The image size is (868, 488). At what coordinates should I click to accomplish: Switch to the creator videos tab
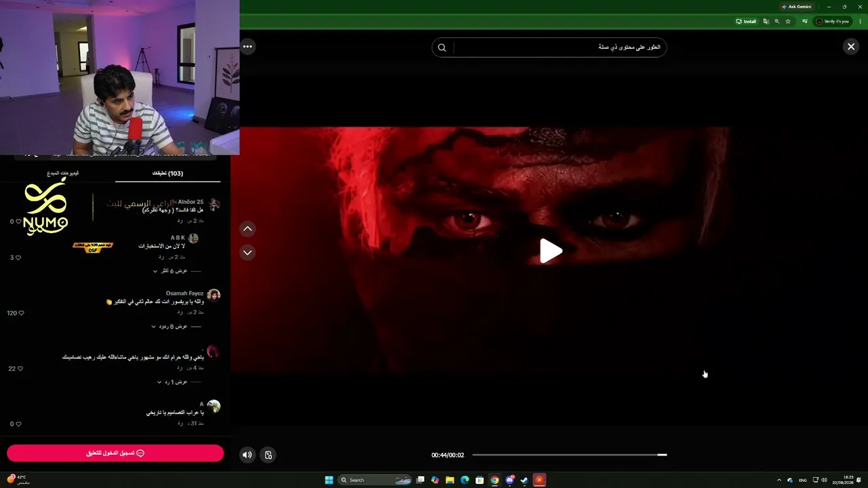(62, 174)
